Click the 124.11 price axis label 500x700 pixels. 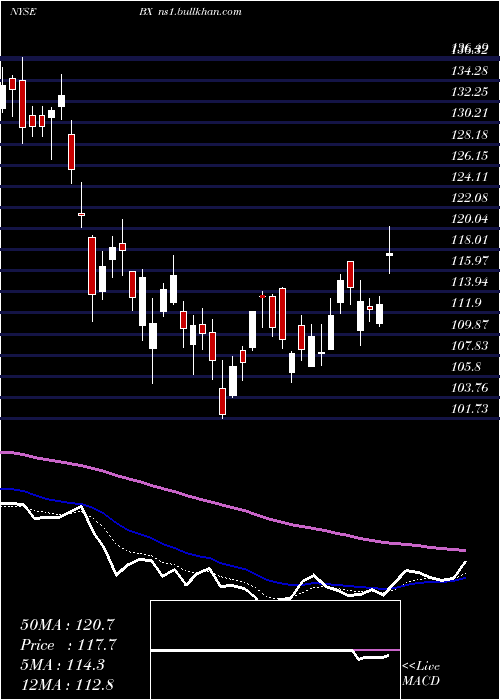coord(469,177)
